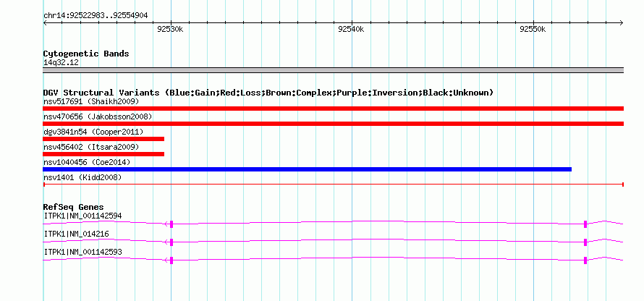Click the NM_001142594 exon block near 92553k
The width and height of the screenshot is (644, 301).
click(585, 224)
